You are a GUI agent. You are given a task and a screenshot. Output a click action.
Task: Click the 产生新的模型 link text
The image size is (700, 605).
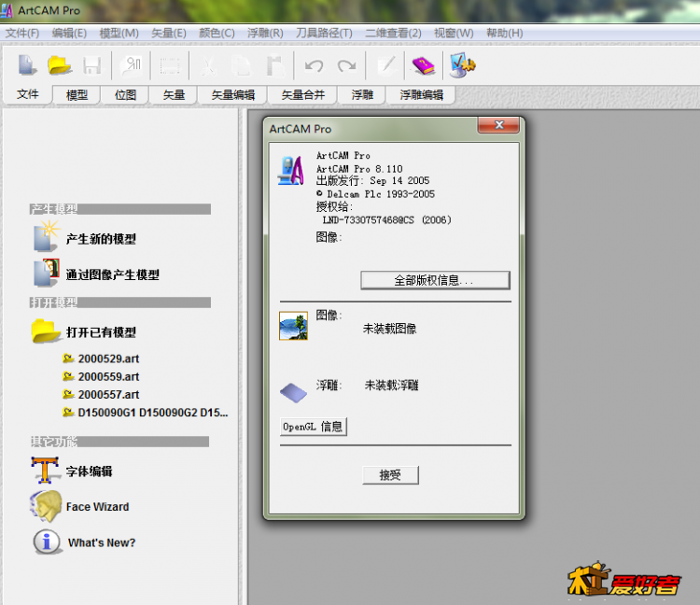pos(101,239)
